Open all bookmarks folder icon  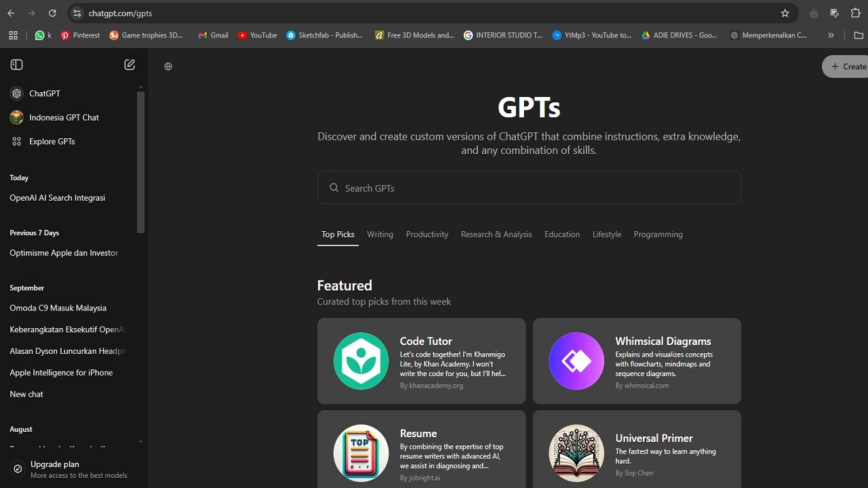pyautogui.click(x=859, y=35)
